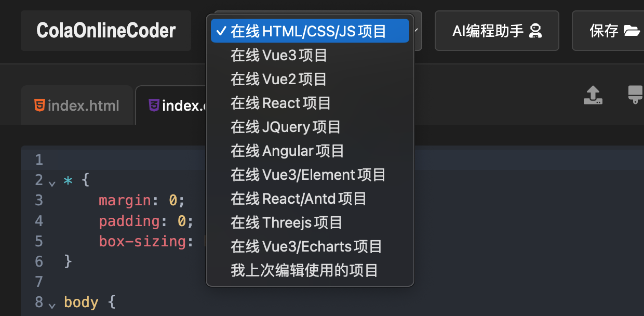The width and height of the screenshot is (644, 316).
Task: Select 在线 JQuery 项目 entry
Action: [310, 127]
